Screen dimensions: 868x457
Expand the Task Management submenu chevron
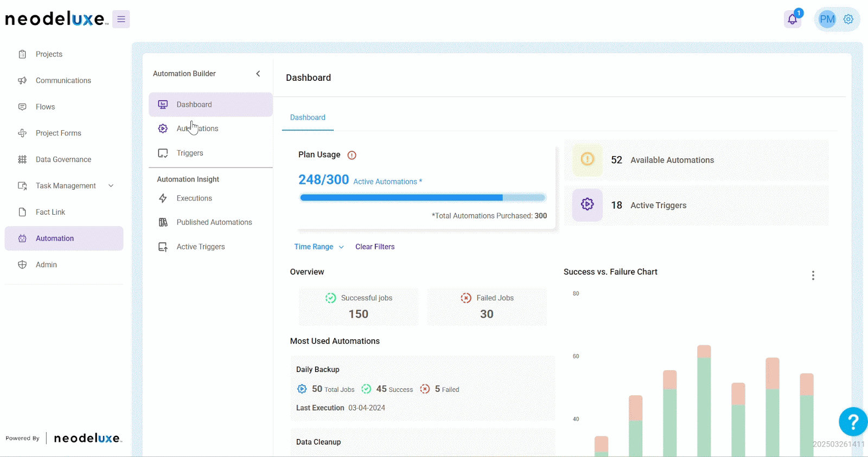click(111, 185)
